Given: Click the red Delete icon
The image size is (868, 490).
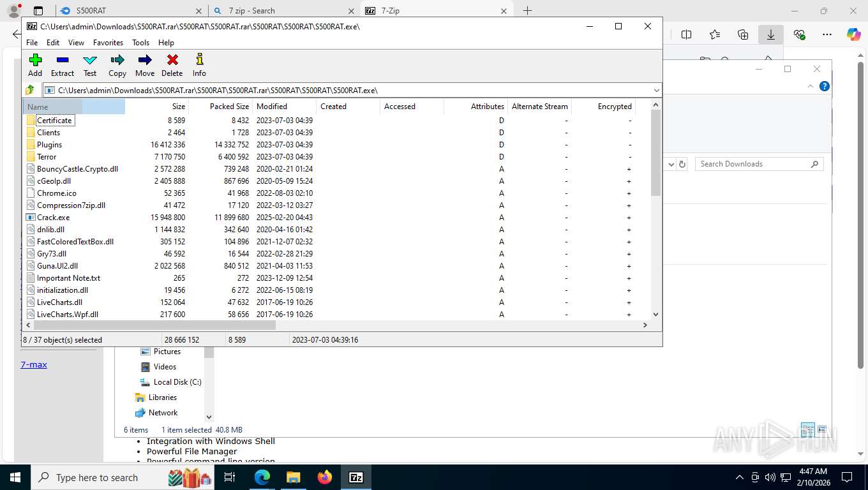Looking at the screenshot, I should [172, 60].
